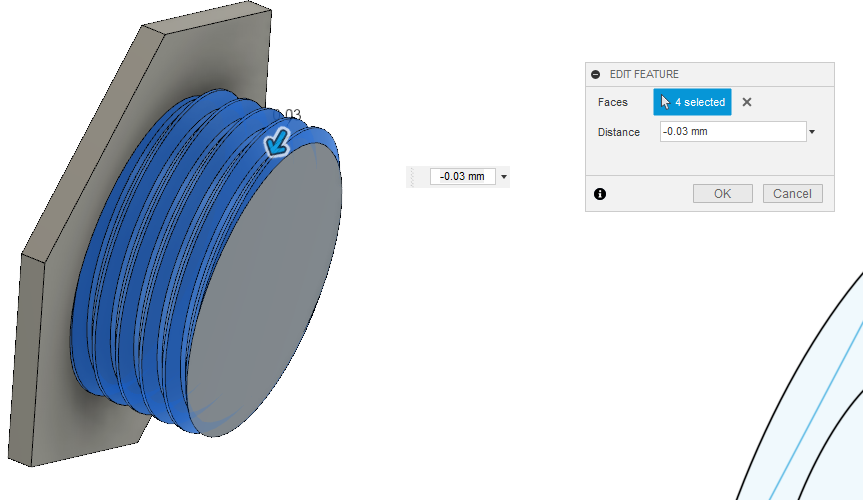
Task: Click the Edit Feature title bar text
Action: pos(644,75)
